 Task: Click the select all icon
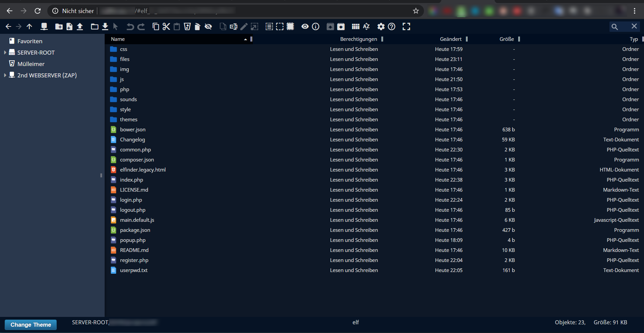click(x=269, y=26)
